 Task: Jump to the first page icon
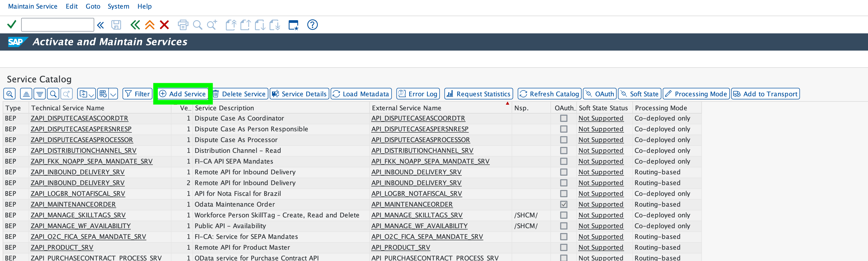point(231,25)
